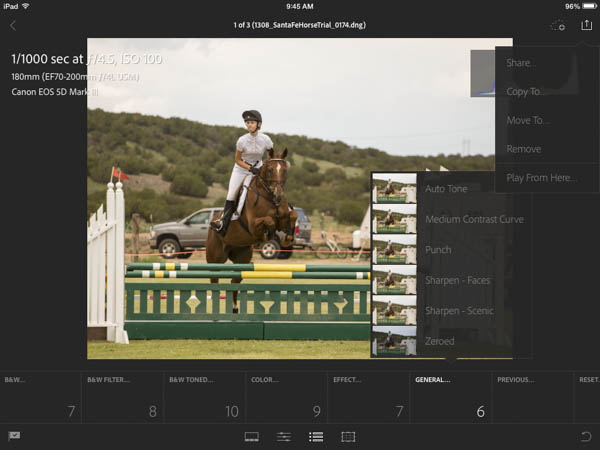Open the EFFECT... preset group
Image resolution: width=600 pixels, height=450 pixels.
[x=368, y=397]
